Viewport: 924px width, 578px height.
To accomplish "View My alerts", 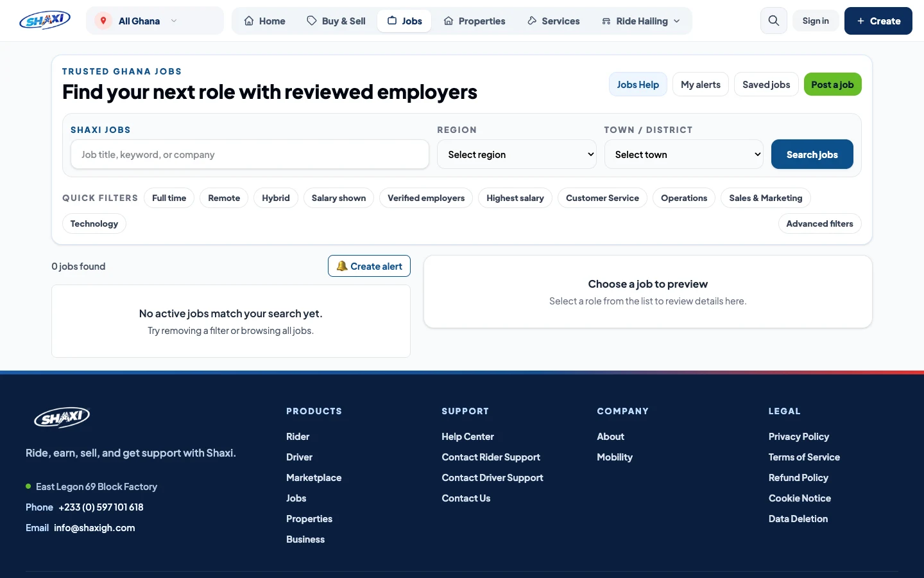I will pyautogui.click(x=701, y=84).
